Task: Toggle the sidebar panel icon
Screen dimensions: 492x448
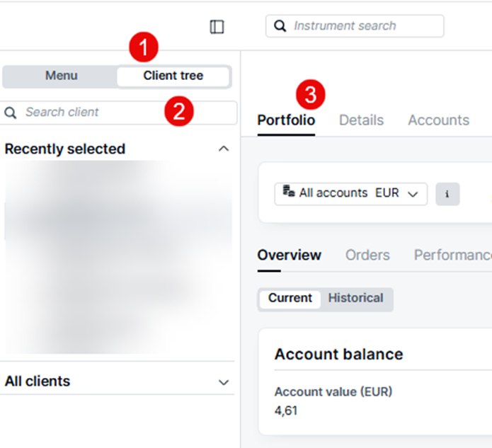Action: point(217,27)
